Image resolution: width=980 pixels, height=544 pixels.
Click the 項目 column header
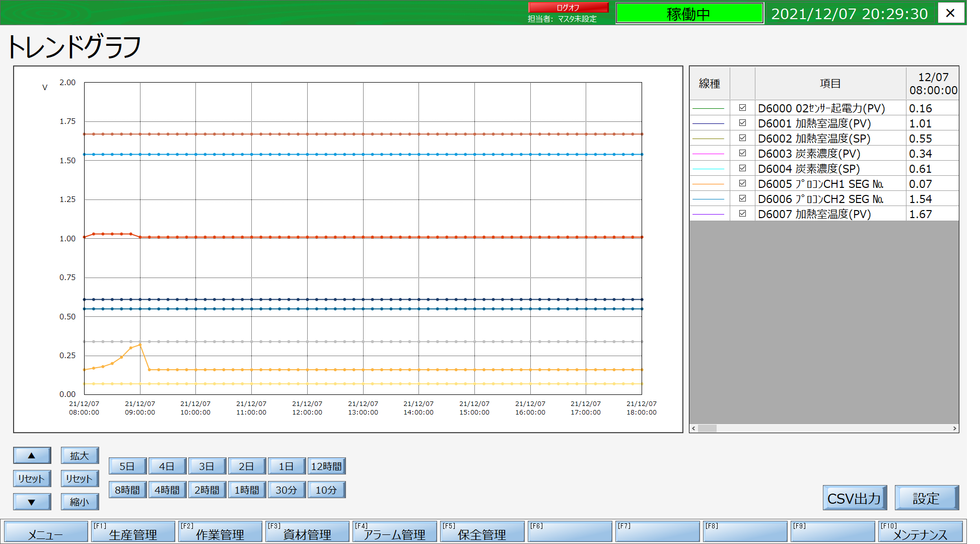pos(830,84)
